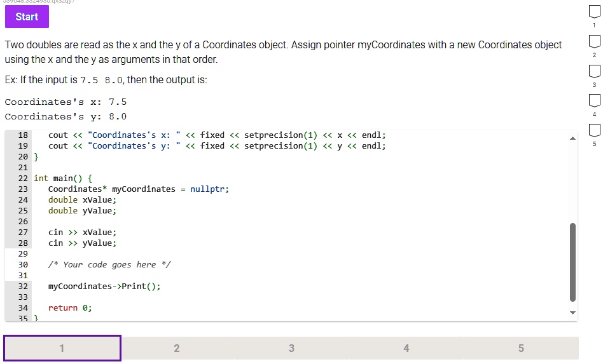Place cursor on 'Your code goes here' line
Screen dimensions: 603x364
(109, 264)
